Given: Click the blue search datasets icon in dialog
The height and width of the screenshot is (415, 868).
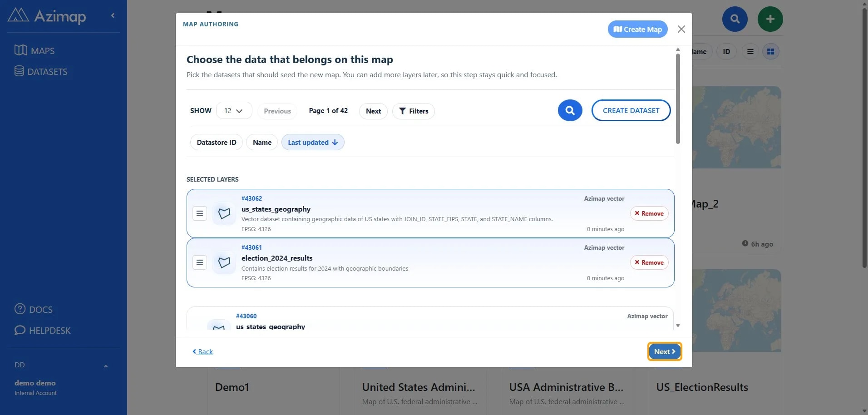Looking at the screenshot, I should point(570,110).
